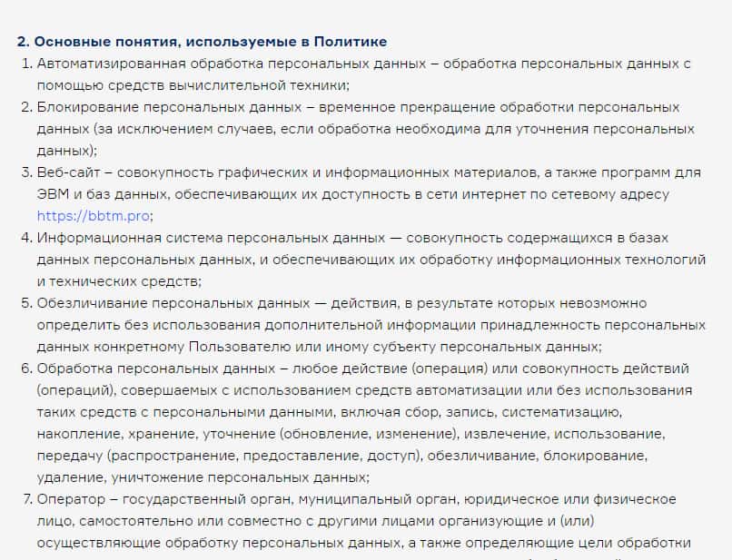
Task: Click the list number marker "3."
Action: coord(26,172)
